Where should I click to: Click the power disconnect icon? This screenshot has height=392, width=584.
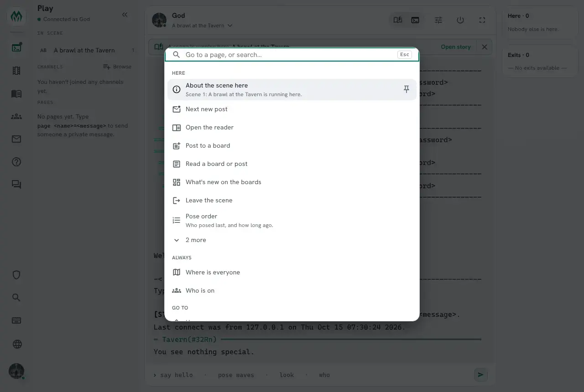point(460,20)
